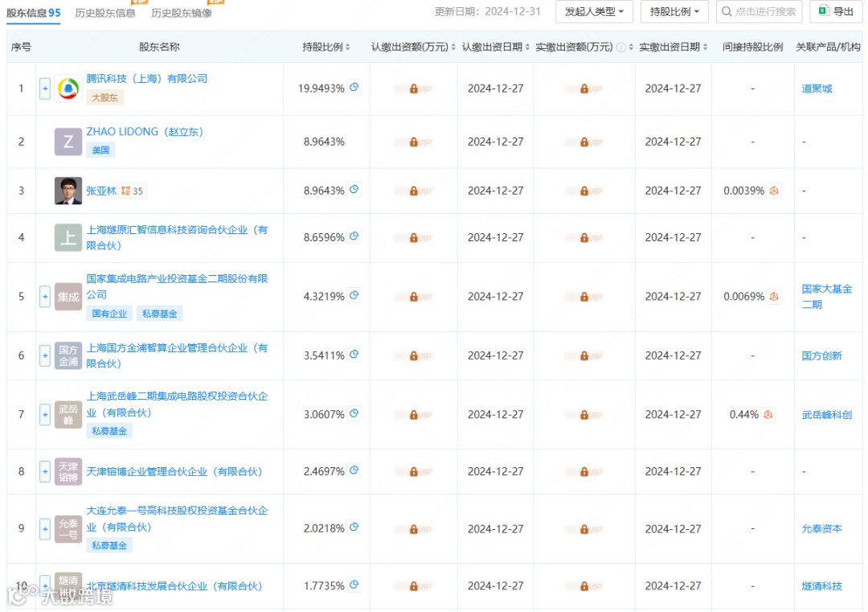Screen dimensions: 868x612
Task: Click VIP lock in 实缴出资额 for 腾讯科技 row
Action: [584, 88]
